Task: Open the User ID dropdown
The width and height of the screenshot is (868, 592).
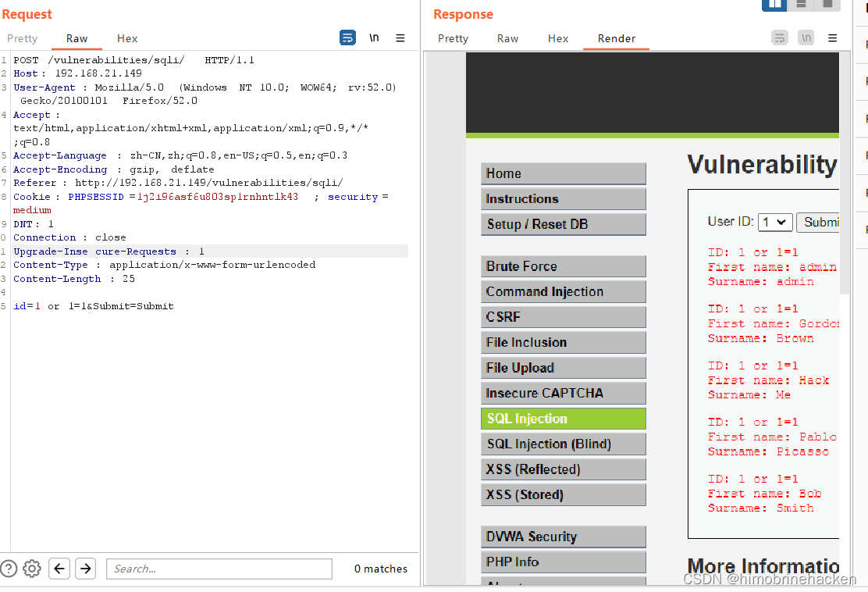Action: pos(775,222)
